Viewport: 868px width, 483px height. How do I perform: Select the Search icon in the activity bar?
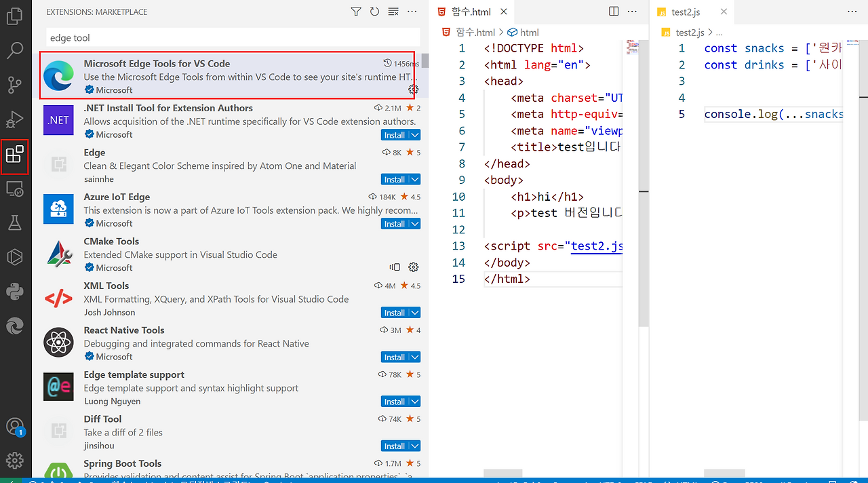[x=15, y=50]
